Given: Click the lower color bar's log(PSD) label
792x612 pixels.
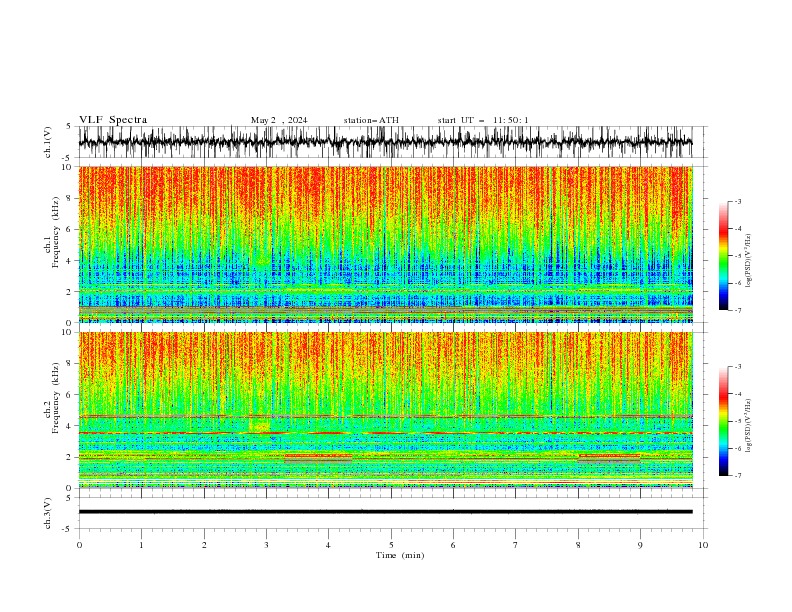Looking at the screenshot, I should click(749, 425).
